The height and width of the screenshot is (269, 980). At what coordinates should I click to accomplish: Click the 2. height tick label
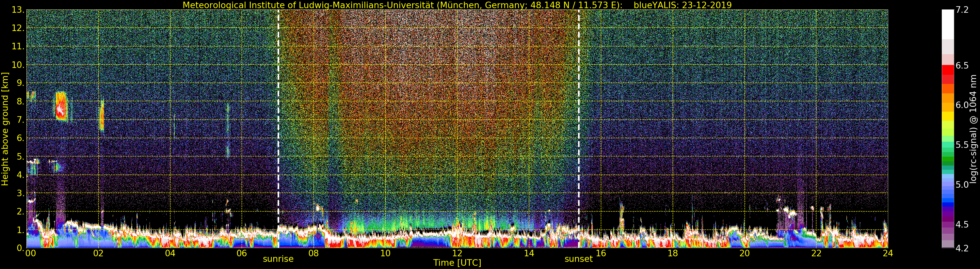(21, 212)
